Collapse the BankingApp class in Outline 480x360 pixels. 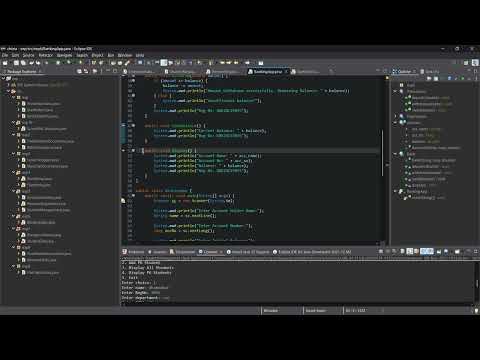pyautogui.click(x=396, y=191)
